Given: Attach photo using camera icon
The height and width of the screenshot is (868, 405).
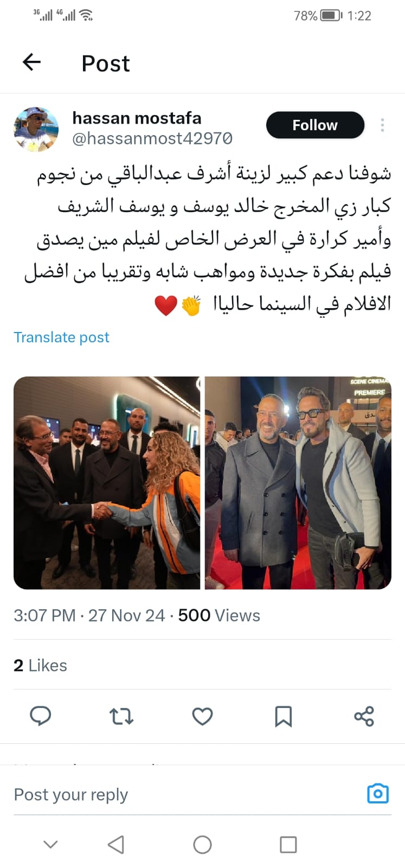Looking at the screenshot, I should click(x=378, y=794).
